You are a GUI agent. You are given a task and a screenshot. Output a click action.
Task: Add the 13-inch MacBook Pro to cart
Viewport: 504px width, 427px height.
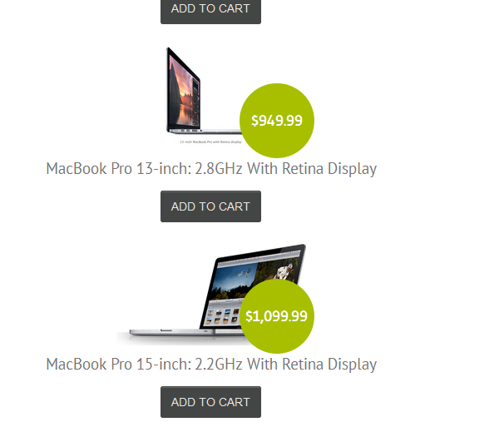pos(210,206)
